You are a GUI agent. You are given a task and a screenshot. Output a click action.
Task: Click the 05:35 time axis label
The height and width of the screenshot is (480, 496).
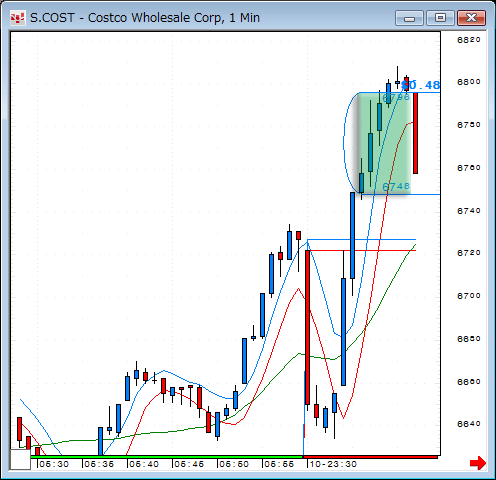point(99,464)
